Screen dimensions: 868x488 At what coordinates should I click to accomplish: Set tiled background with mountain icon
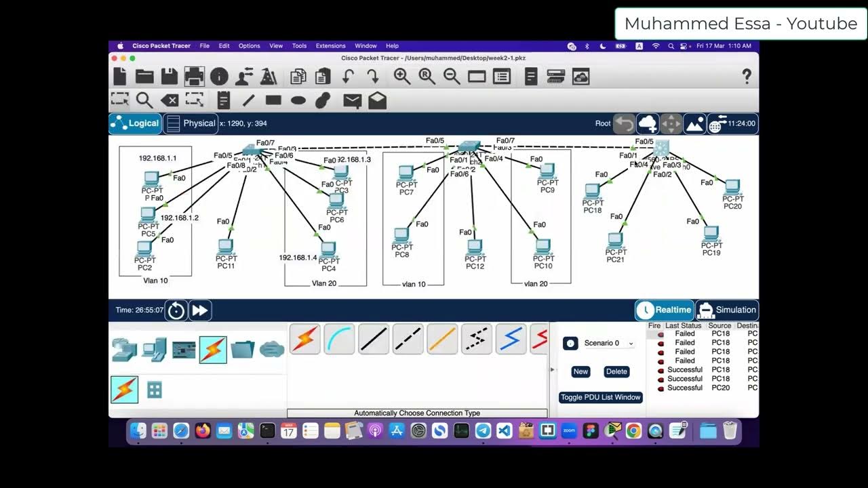695,123
